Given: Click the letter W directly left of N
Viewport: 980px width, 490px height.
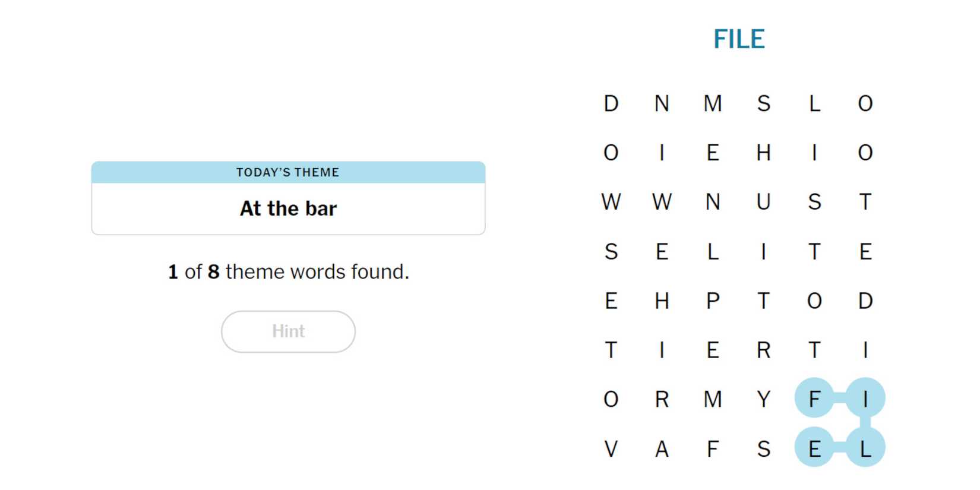Looking at the screenshot, I should (662, 203).
